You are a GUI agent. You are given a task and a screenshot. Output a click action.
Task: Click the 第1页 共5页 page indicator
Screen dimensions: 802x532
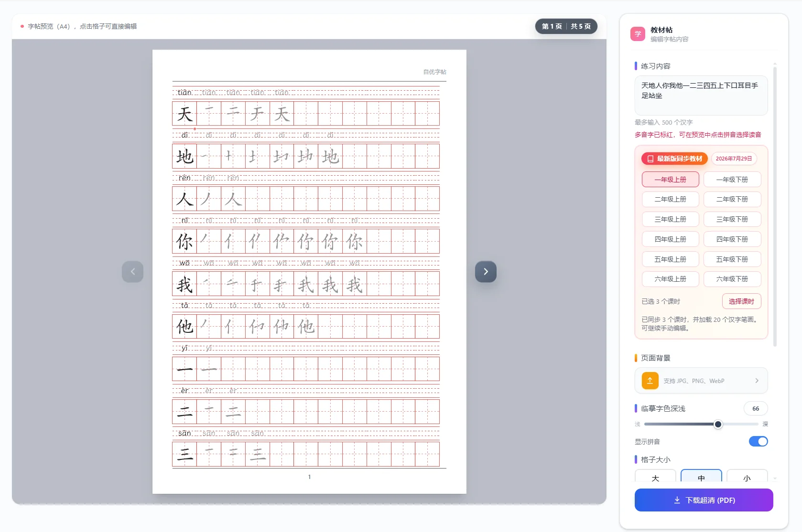coord(566,26)
